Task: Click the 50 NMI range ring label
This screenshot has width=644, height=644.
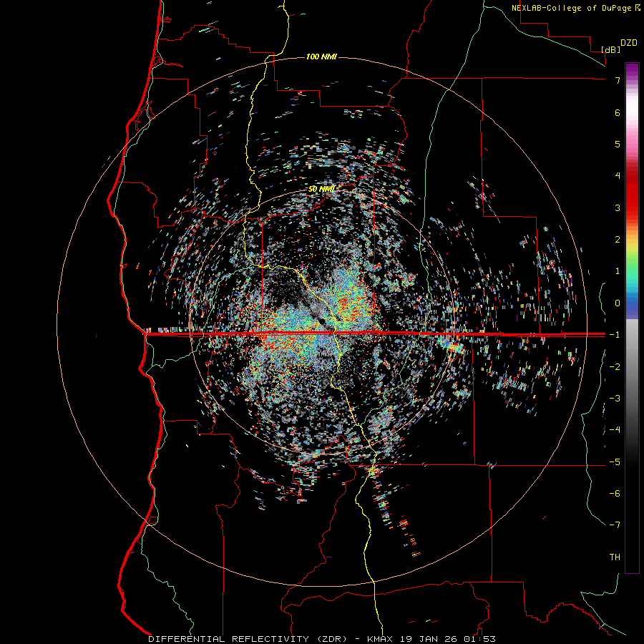Action: point(321,190)
